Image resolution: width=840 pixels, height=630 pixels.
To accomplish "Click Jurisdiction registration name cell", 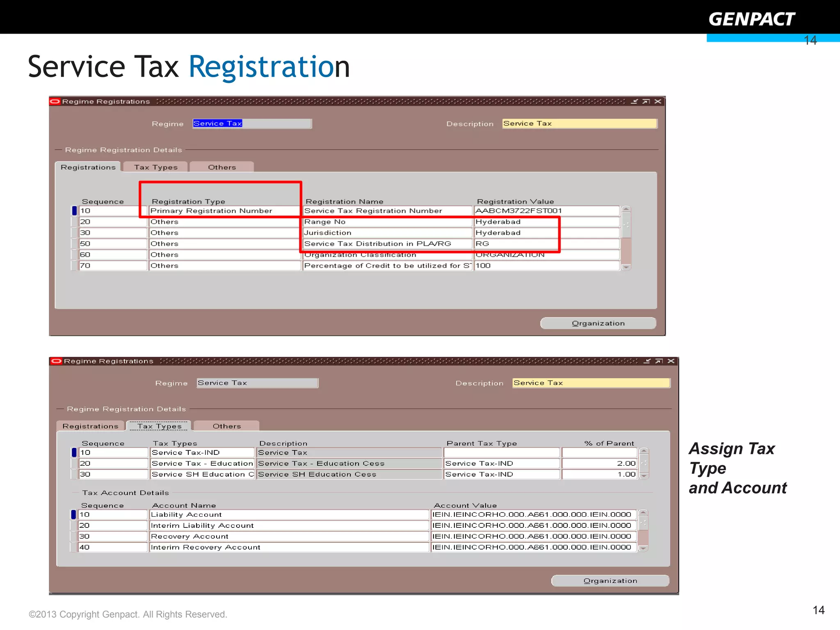I will click(x=388, y=233).
